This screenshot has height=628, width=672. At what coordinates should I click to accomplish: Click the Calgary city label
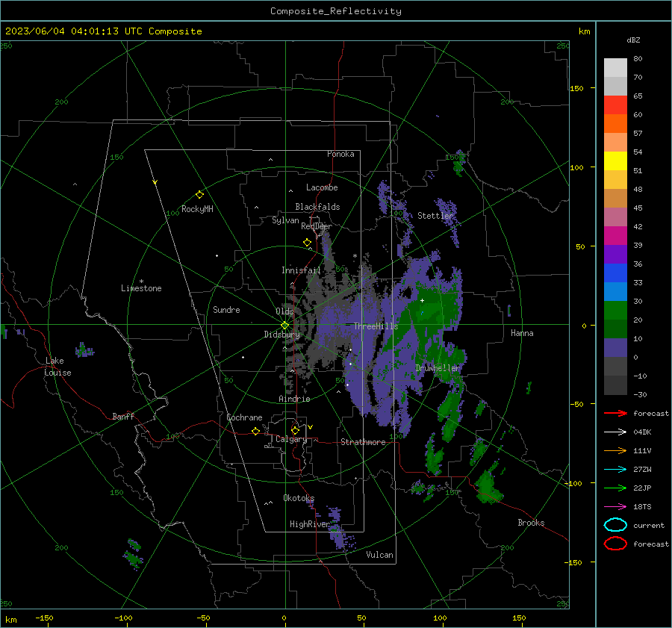click(291, 439)
